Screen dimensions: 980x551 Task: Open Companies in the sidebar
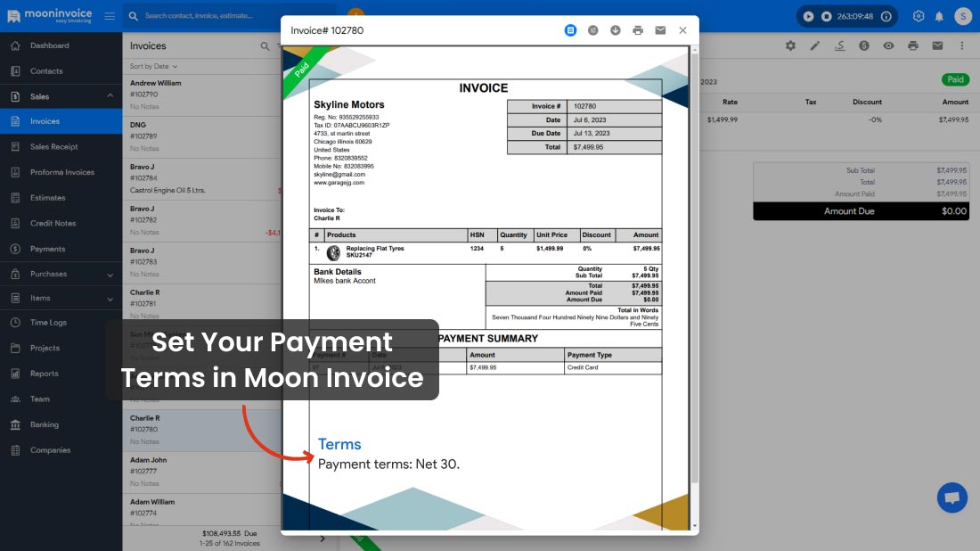pyautogui.click(x=61, y=450)
